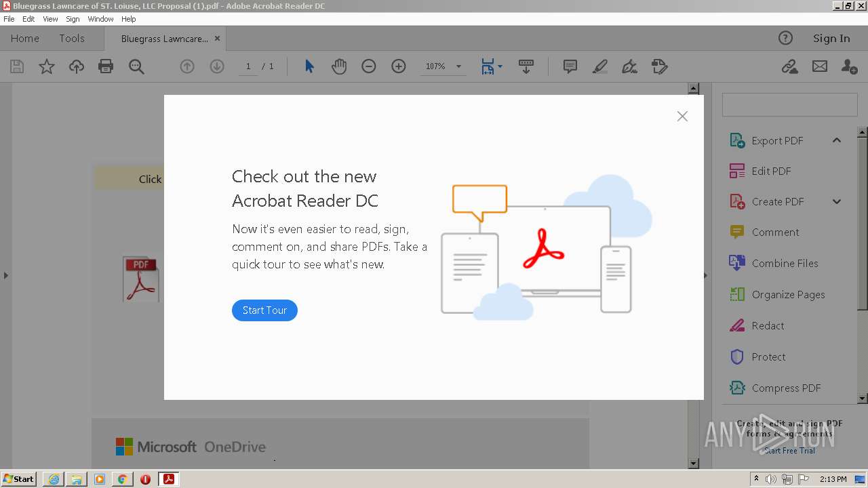Close the Acrobat Reader tour dialog
The image size is (868, 488).
tap(682, 117)
